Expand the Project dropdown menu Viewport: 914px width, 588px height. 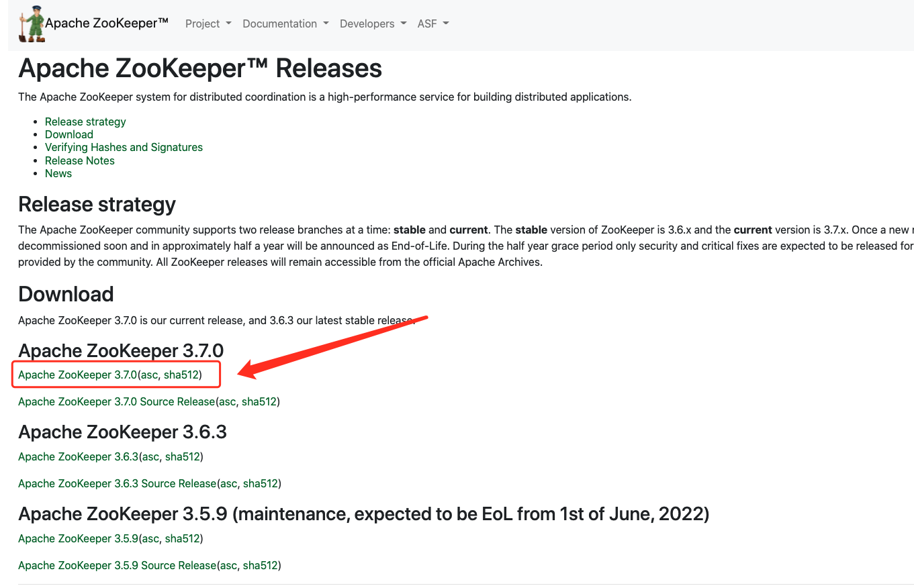[x=208, y=23]
